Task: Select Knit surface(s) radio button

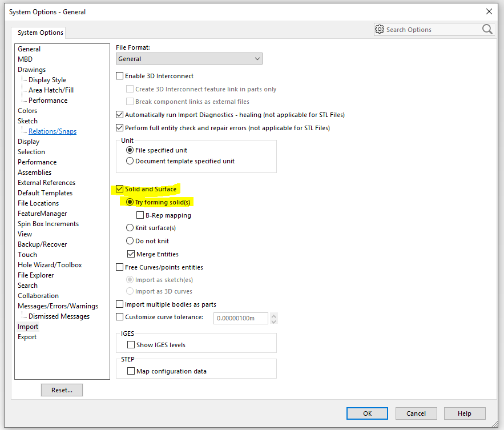Action: tap(130, 228)
